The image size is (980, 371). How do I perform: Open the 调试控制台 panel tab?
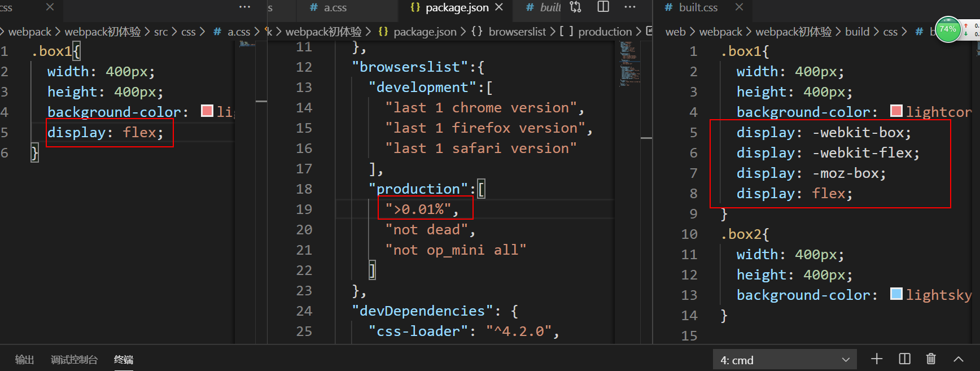[74, 360]
